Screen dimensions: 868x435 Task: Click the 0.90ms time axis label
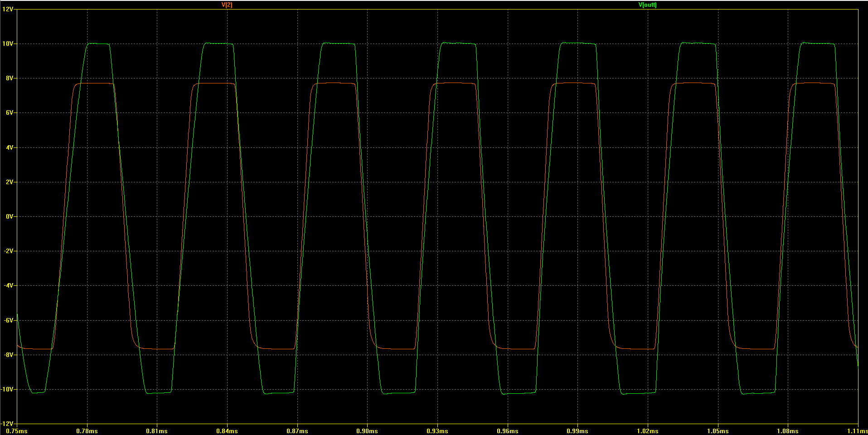367,431
